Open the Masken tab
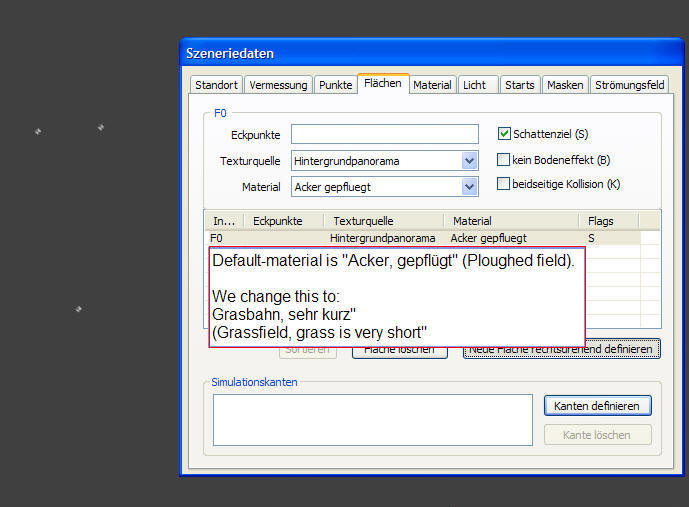 point(565,85)
